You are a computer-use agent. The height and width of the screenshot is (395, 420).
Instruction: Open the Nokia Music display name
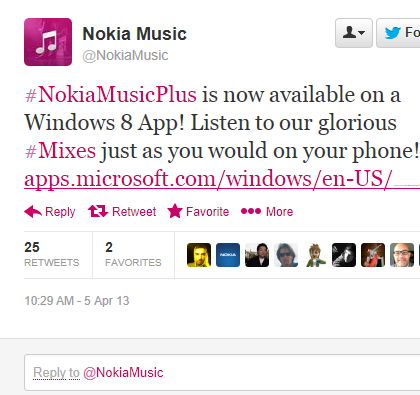tap(134, 34)
